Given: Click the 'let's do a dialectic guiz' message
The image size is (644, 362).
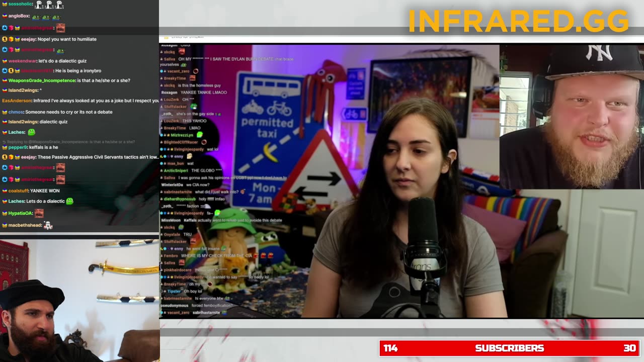Looking at the screenshot, I should tap(62, 61).
